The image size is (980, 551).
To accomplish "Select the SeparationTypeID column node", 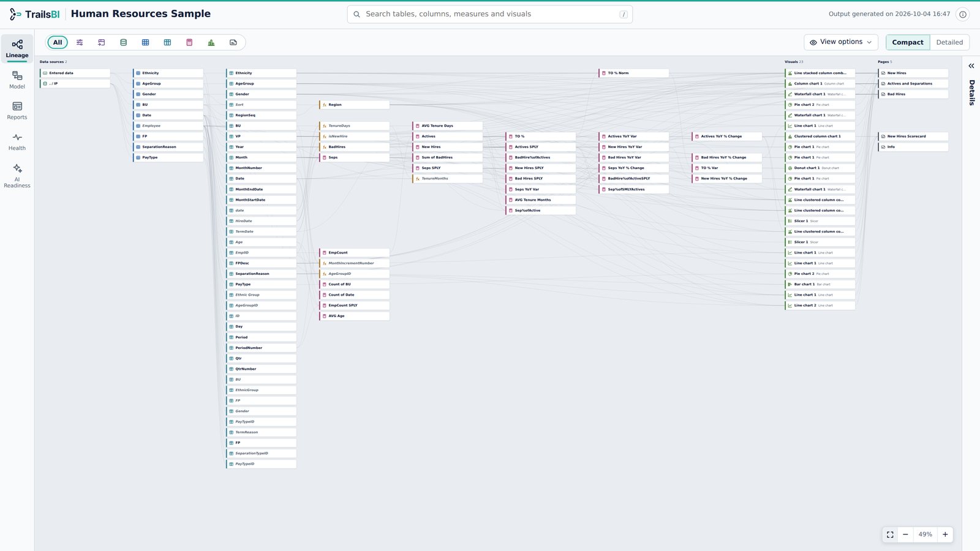I will 262,454.
